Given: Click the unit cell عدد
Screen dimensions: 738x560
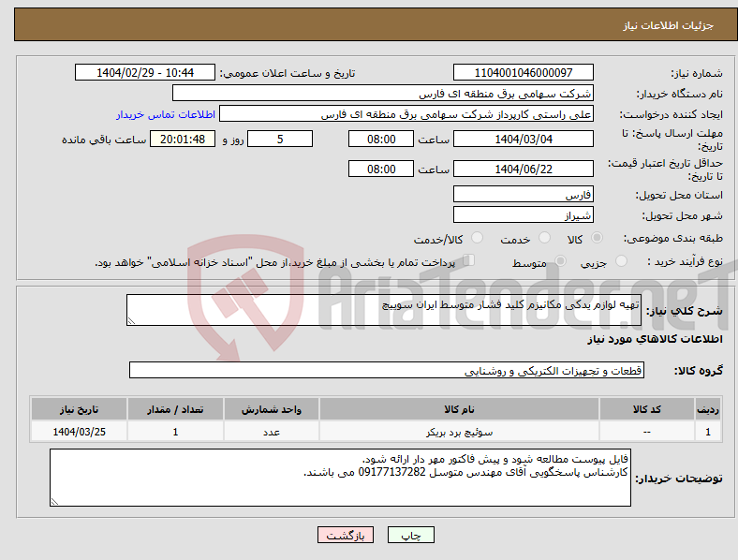Looking at the screenshot, I should click(x=271, y=432).
